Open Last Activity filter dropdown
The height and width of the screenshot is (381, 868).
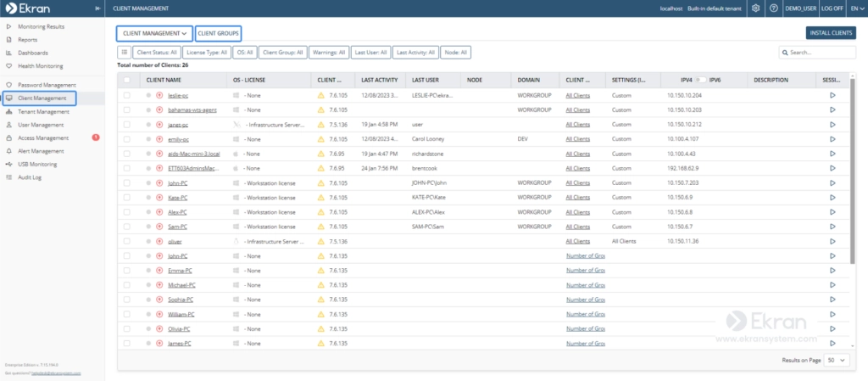(415, 52)
